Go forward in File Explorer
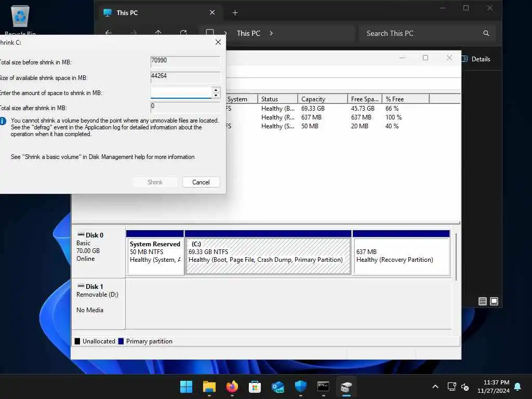This screenshot has height=399, width=532. (134, 33)
